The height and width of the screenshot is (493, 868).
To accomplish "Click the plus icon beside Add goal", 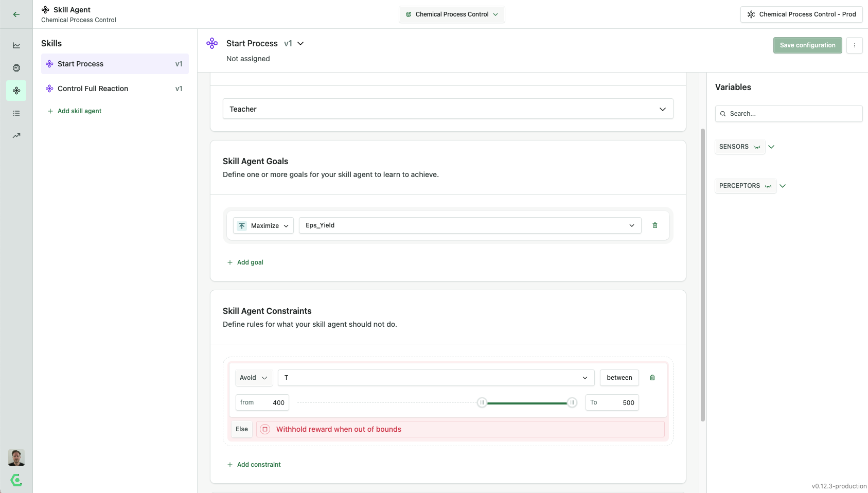I will [x=230, y=262].
